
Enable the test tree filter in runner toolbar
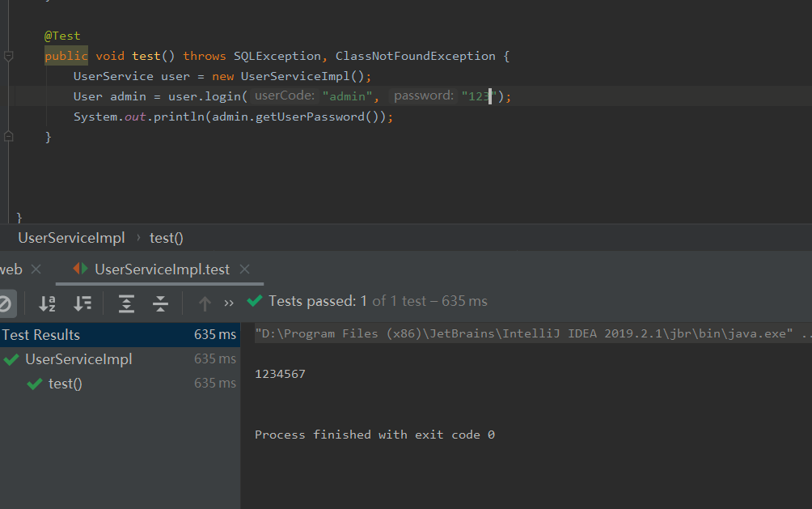6,303
